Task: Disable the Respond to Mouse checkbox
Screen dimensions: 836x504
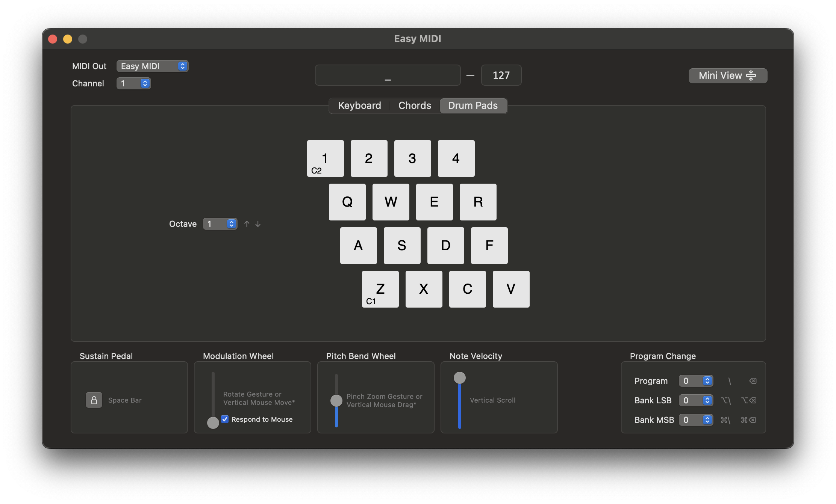Action: coord(225,419)
